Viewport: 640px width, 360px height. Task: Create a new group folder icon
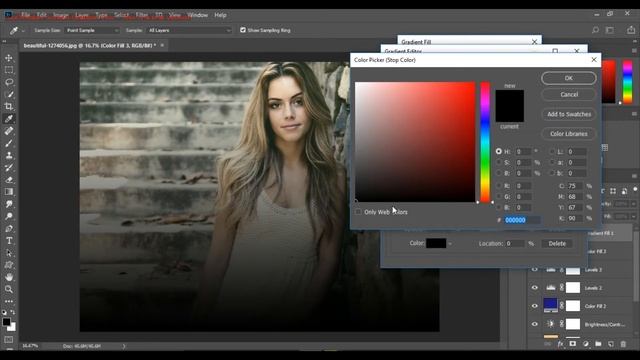(598, 344)
